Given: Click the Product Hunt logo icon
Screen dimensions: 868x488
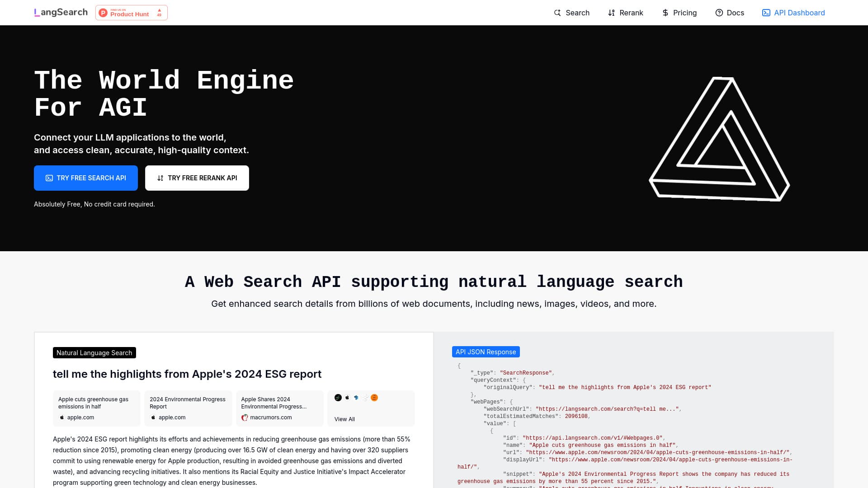Looking at the screenshot, I should point(104,13).
